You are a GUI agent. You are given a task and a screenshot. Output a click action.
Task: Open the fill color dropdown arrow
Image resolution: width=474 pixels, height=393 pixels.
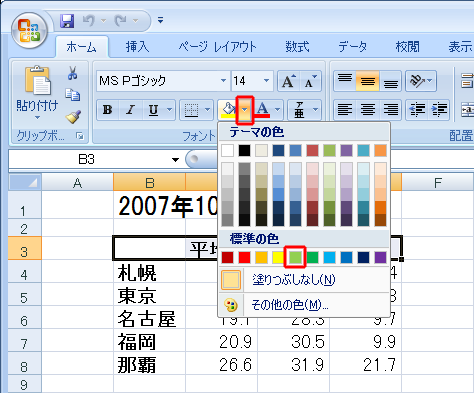pyautogui.click(x=245, y=110)
